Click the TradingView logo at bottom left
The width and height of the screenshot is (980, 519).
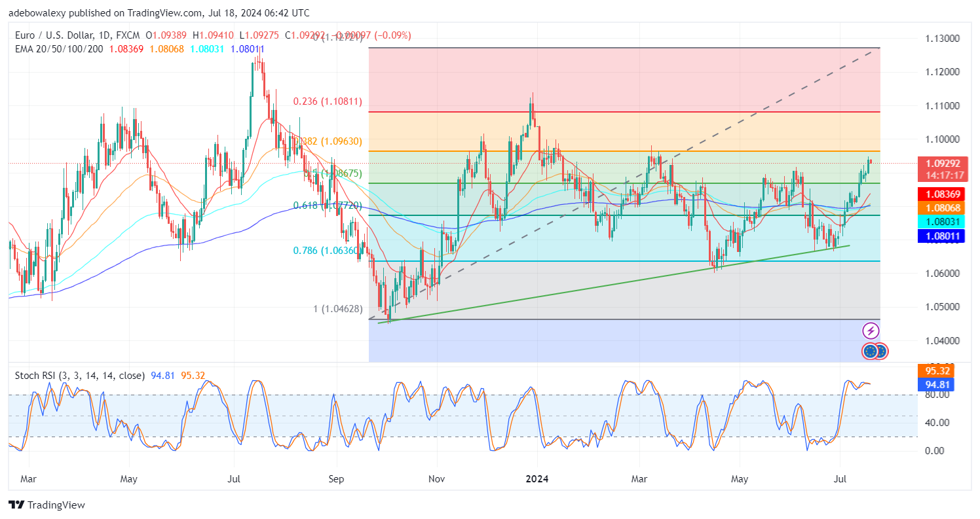pyautogui.click(x=47, y=505)
